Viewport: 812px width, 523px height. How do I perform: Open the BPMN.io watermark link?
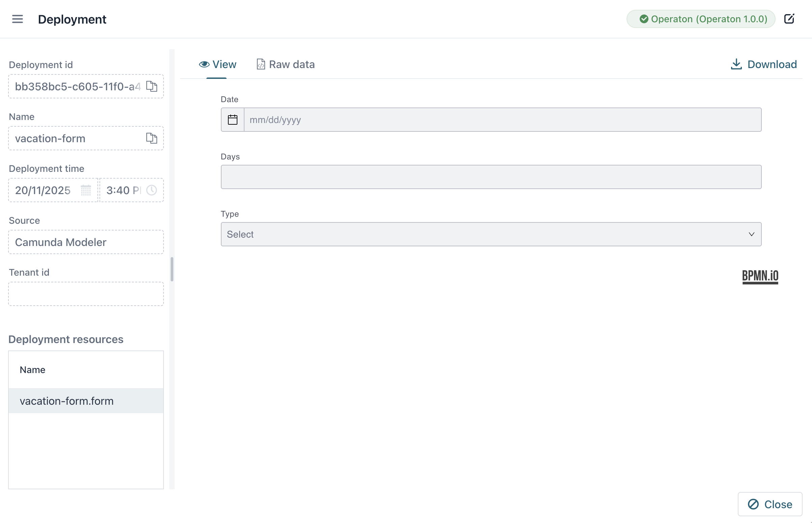760,276
